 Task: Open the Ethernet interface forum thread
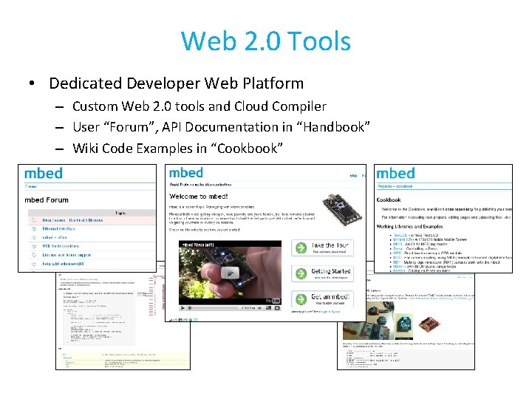(58, 228)
